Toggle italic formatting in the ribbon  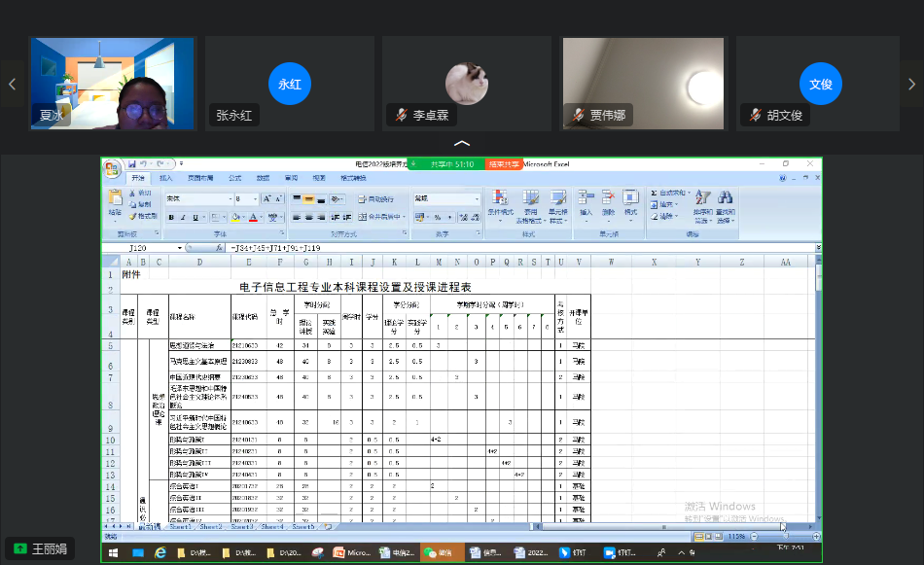tap(182, 217)
